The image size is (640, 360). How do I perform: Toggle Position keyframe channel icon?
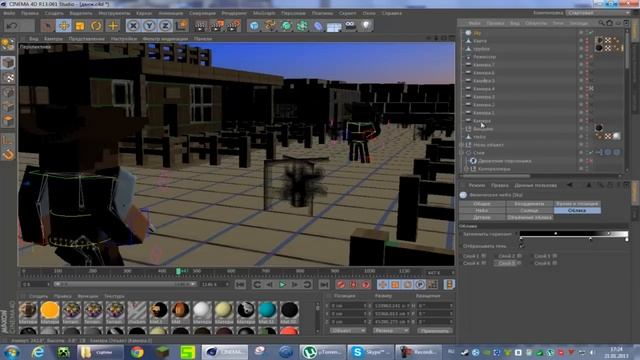382,284
